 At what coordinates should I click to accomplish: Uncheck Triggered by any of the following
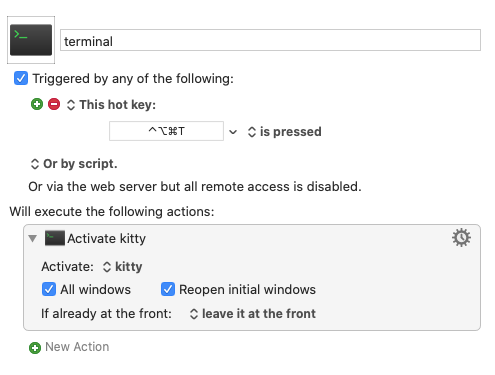[x=21, y=78]
